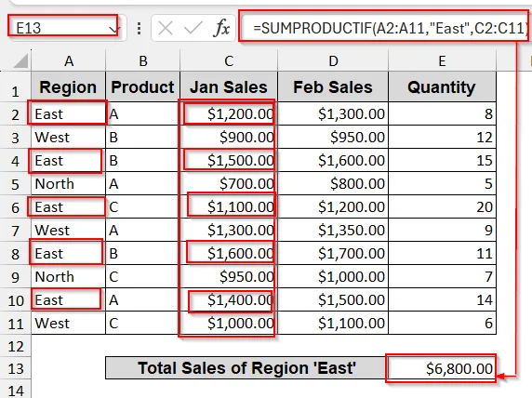Select column E header
This screenshot has width=532, height=398.
click(x=442, y=61)
